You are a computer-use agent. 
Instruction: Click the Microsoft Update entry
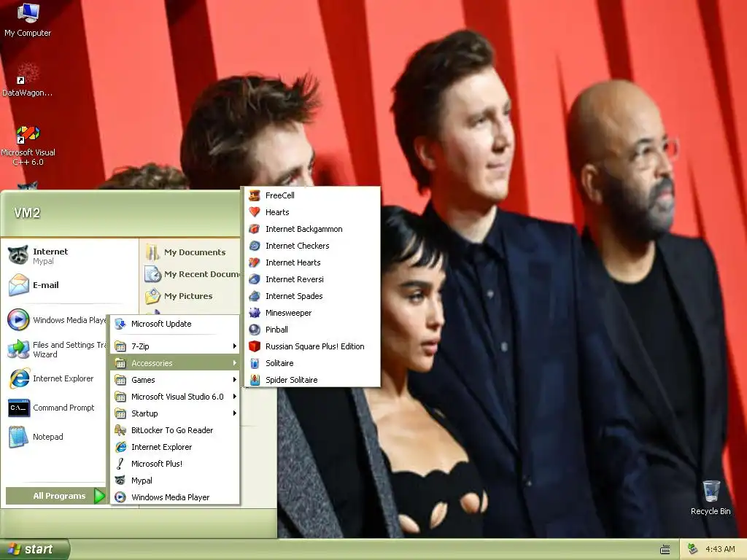click(175, 324)
